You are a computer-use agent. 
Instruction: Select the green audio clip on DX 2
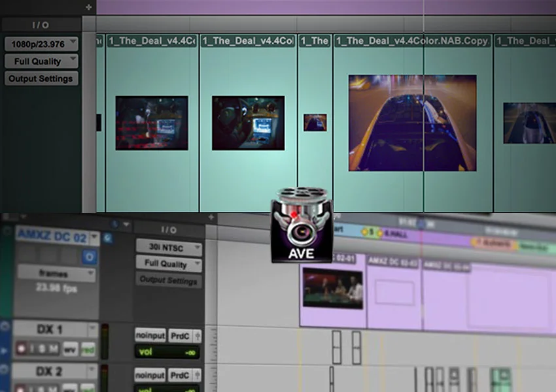[500, 380]
